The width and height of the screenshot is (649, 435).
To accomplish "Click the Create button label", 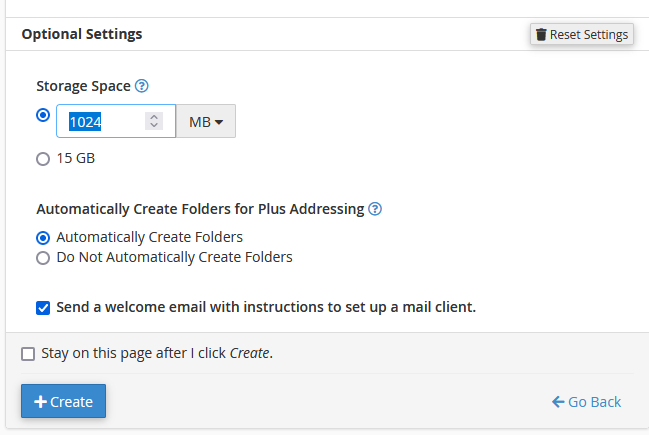I will (x=72, y=402).
